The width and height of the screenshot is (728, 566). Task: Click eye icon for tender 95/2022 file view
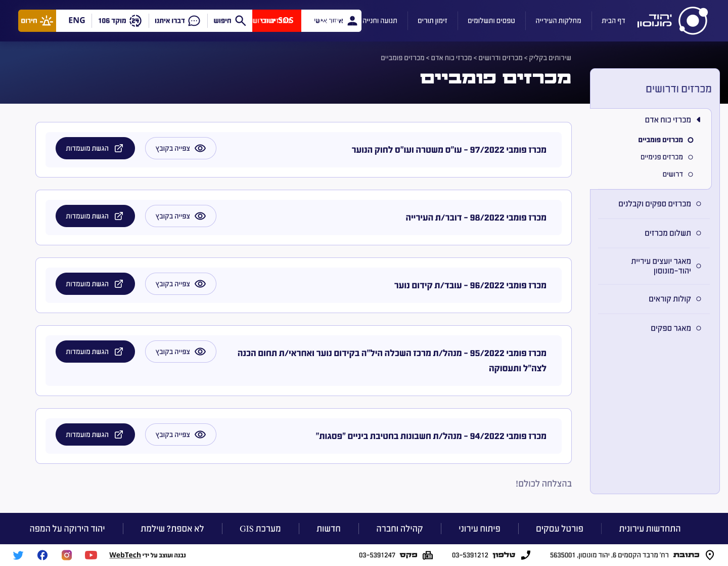[200, 352]
